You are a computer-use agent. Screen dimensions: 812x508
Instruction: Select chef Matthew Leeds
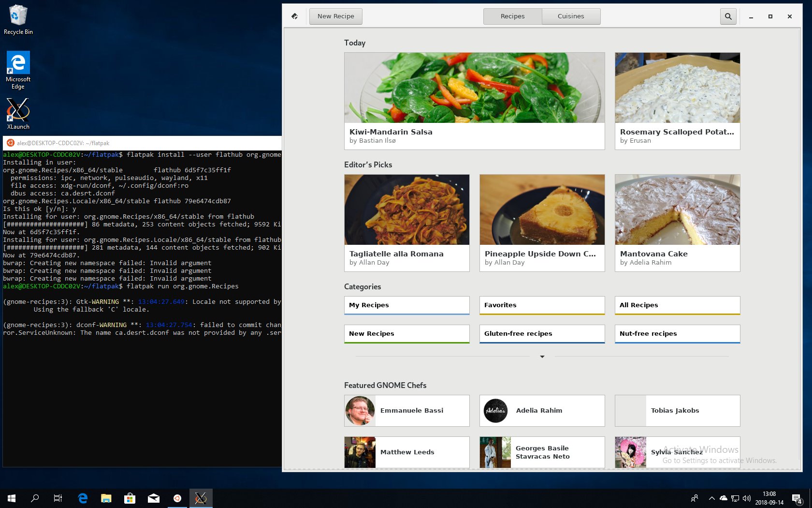[x=406, y=452]
